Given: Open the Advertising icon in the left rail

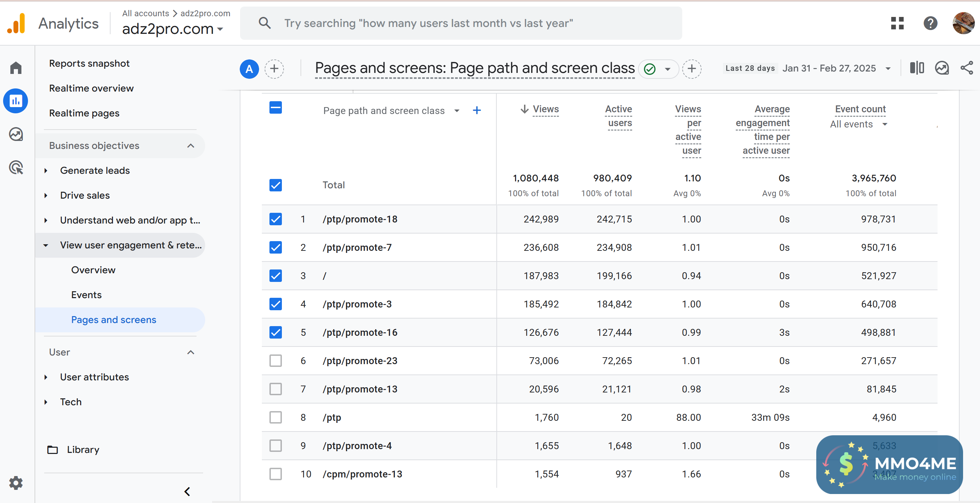Looking at the screenshot, I should (x=16, y=168).
